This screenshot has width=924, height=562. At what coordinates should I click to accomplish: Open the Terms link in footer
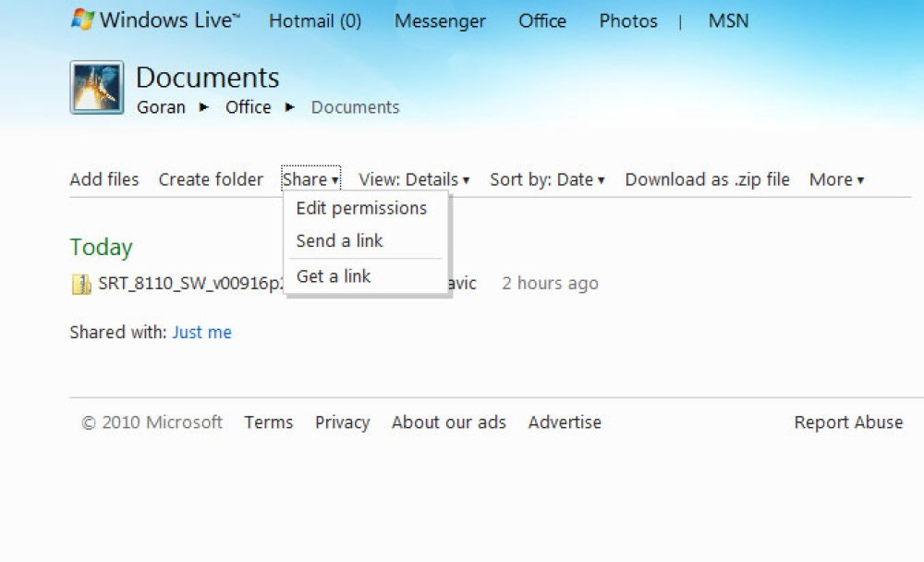(x=269, y=422)
